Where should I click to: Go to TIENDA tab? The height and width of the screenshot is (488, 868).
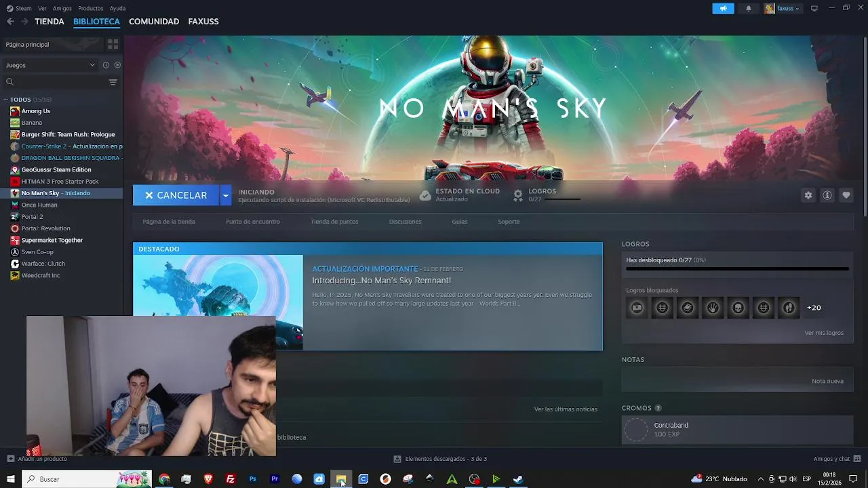(50, 22)
